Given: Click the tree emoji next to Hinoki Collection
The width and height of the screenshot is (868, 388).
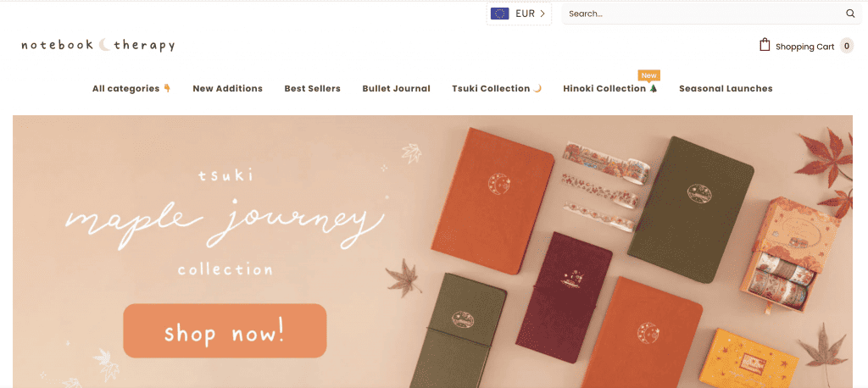Looking at the screenshot, I should pos(654,88).
